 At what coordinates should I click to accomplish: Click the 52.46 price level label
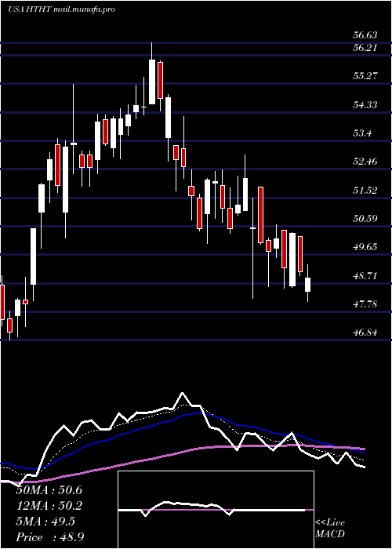pyautogui.click(x=365, y=162)
